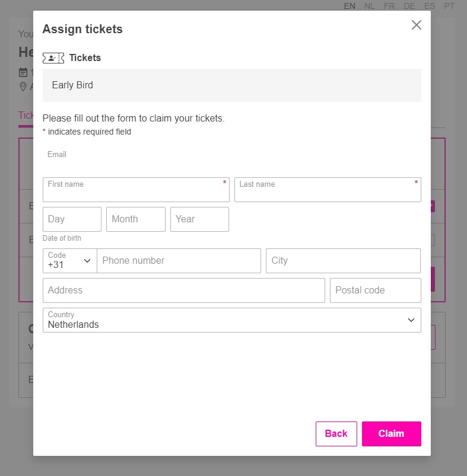Viewport: 467px width, 476px height.
Task: Switch the page language to FR
Action: [x=389, y=6]
